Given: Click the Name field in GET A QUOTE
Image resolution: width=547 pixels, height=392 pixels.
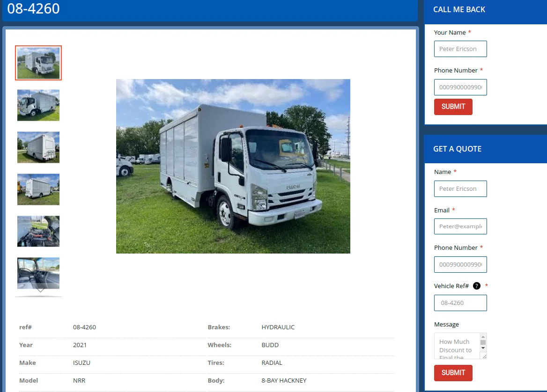Looking at the screenshot, I should point(460,189).
